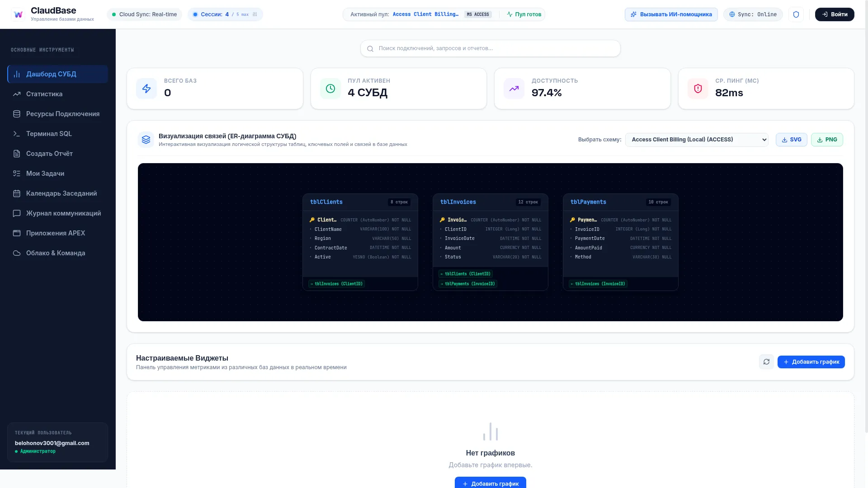Open Календарь Заседаний
This screenshot has height=488, width=868.
tap(57, 193)
